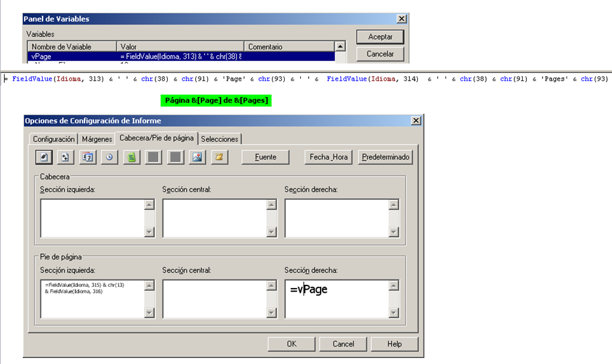
Task: Click the down arrow of Cabecera central scrollbar
Action: [272, 232]
